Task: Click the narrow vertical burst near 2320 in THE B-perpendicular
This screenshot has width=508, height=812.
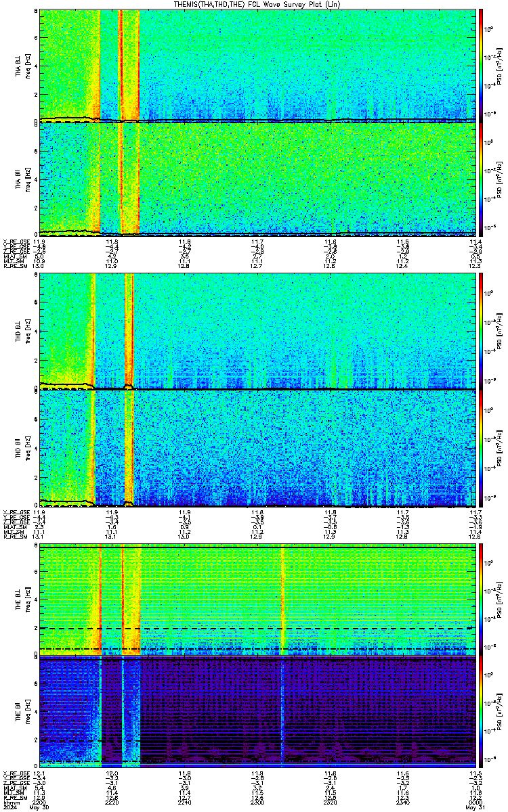Action: pyautogui.click(x=282, y=599)
